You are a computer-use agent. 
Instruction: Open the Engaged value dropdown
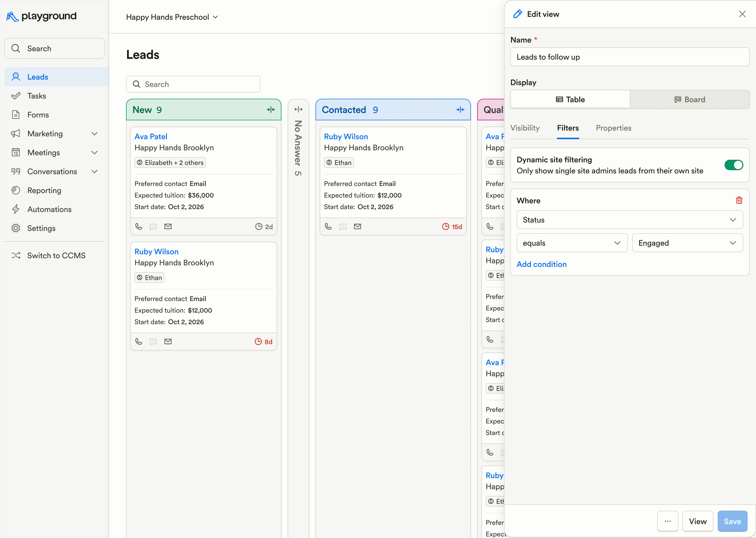click(687, 243)
